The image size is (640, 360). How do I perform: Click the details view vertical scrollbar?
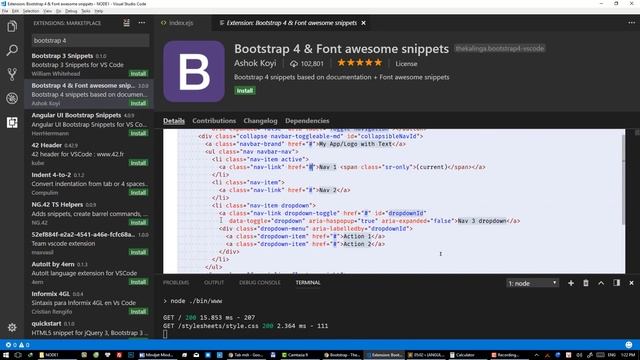click(x=623, y=180)
